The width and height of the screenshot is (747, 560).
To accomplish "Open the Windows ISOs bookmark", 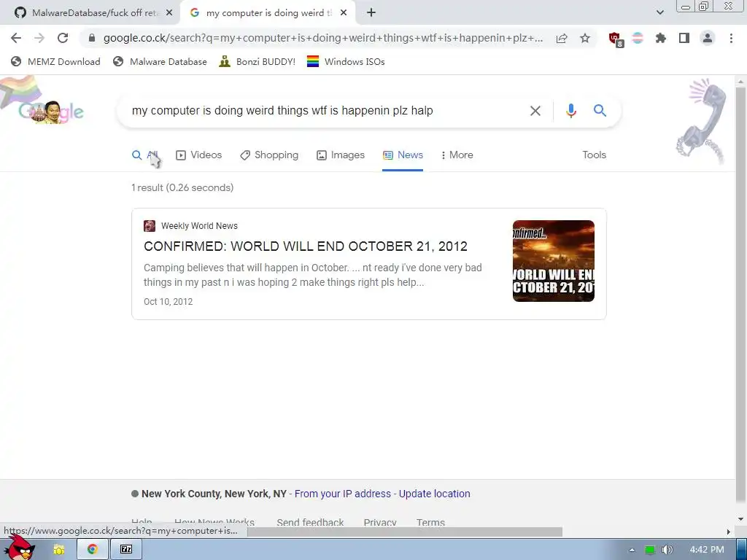I will [346, 61].
